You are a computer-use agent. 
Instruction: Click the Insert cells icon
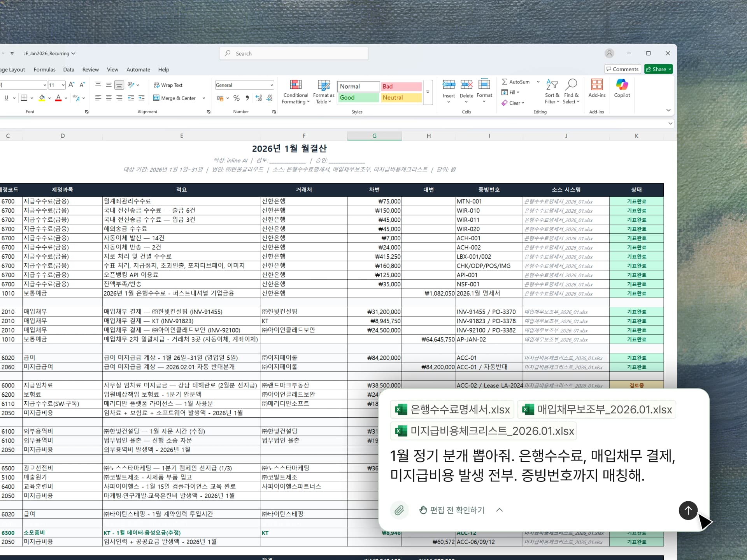coord(448,85)
